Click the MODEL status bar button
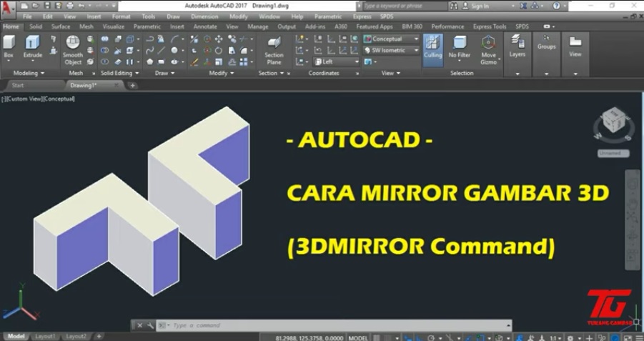Image resolution: width=644 pixels, height=341 pixels. point(357,337)
